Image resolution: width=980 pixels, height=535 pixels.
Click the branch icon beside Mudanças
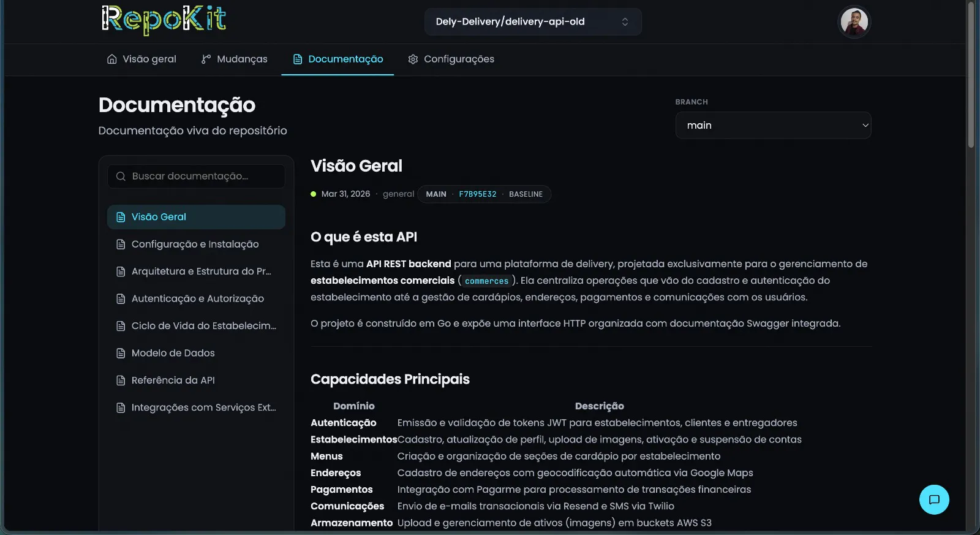(206, 59)
